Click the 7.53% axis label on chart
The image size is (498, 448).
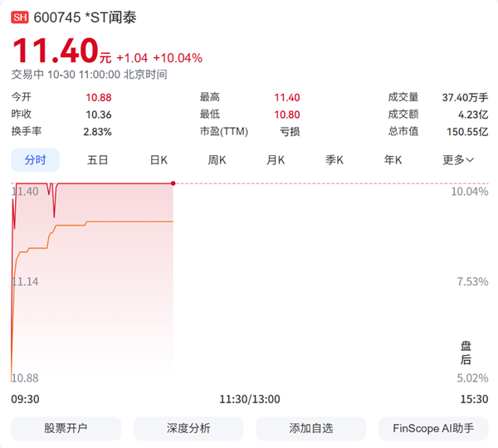pyautogui.click(x=472, y=281)
